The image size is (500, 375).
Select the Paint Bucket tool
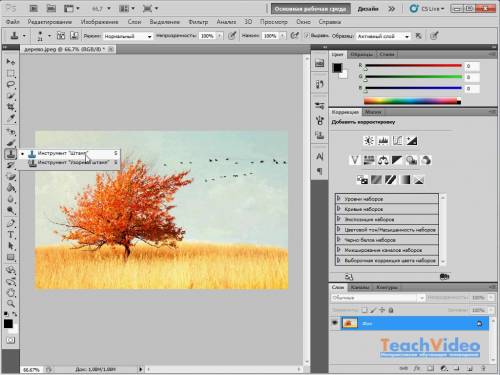pyautogui.click(x=11, y=188)
